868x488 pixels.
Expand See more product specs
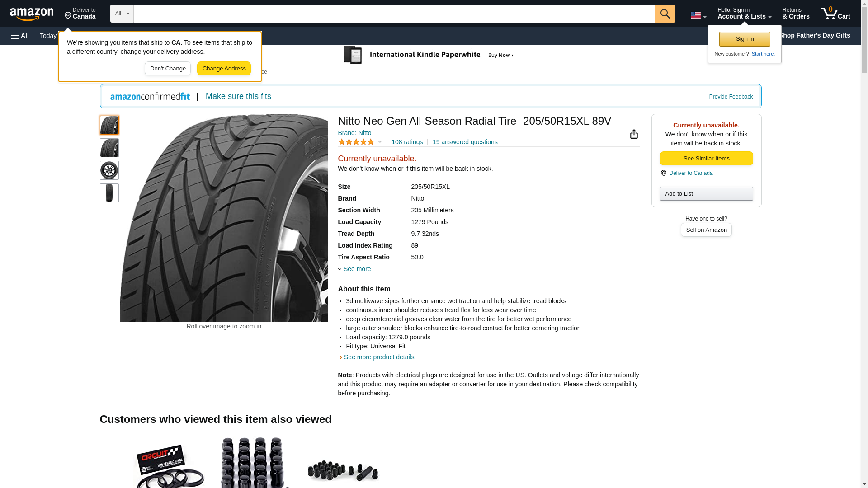click(356, 269)
